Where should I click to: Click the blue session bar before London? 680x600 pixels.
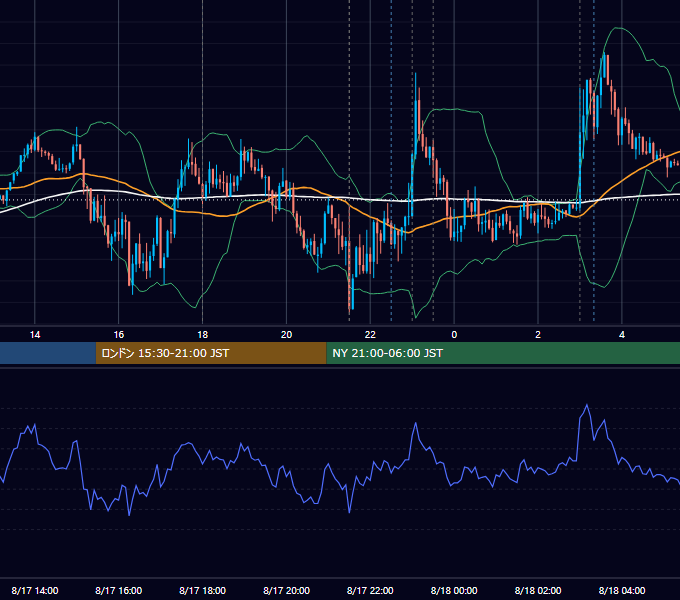[48, 353]
